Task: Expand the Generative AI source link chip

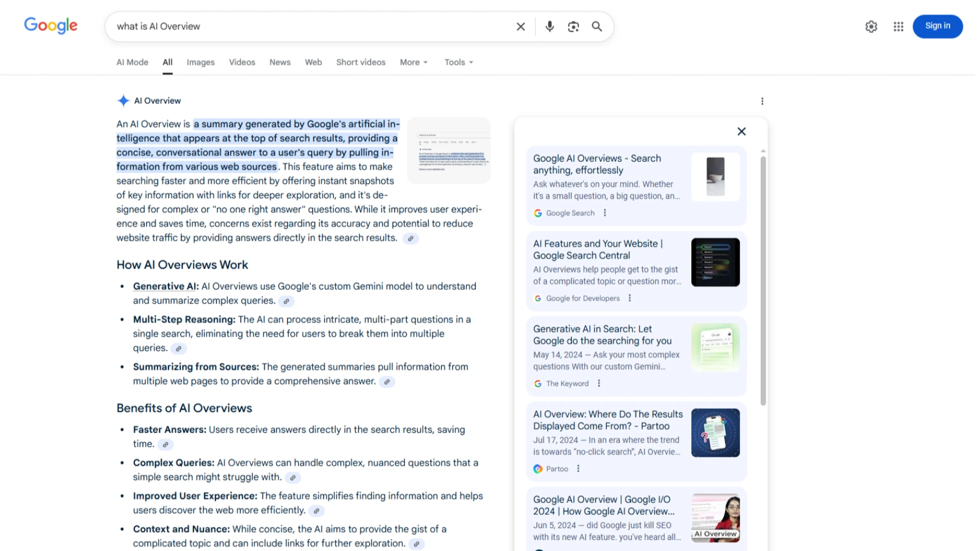Action: [x=287, y=301]
